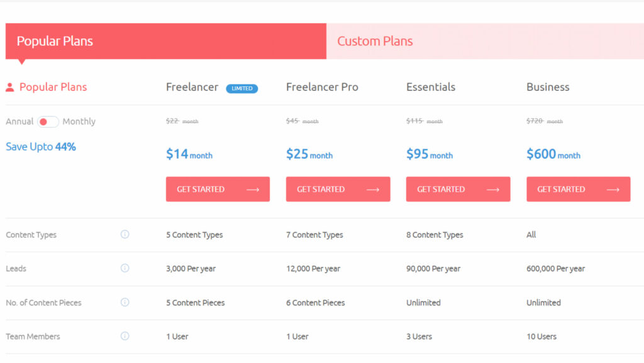Click the Leads info icon
644x363 pixels.
tap(125, 268)
